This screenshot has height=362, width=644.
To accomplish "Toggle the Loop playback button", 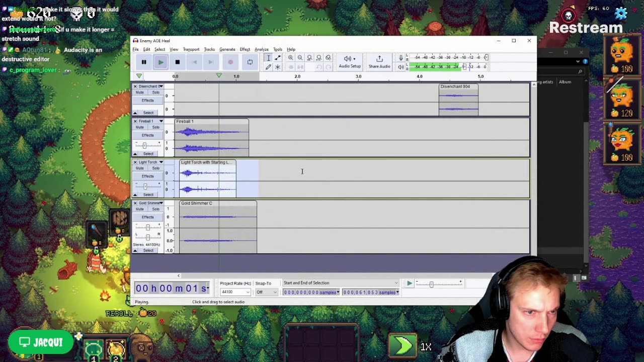I will point(250,62).
